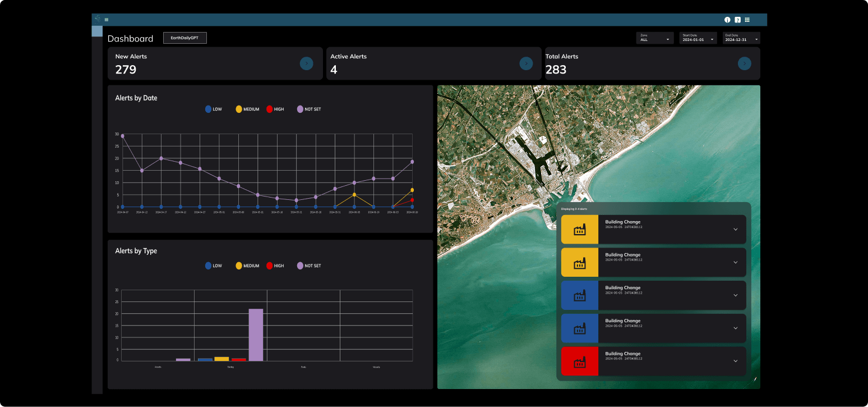Click the Total Alerts arrow button

(x=744, y=63)
